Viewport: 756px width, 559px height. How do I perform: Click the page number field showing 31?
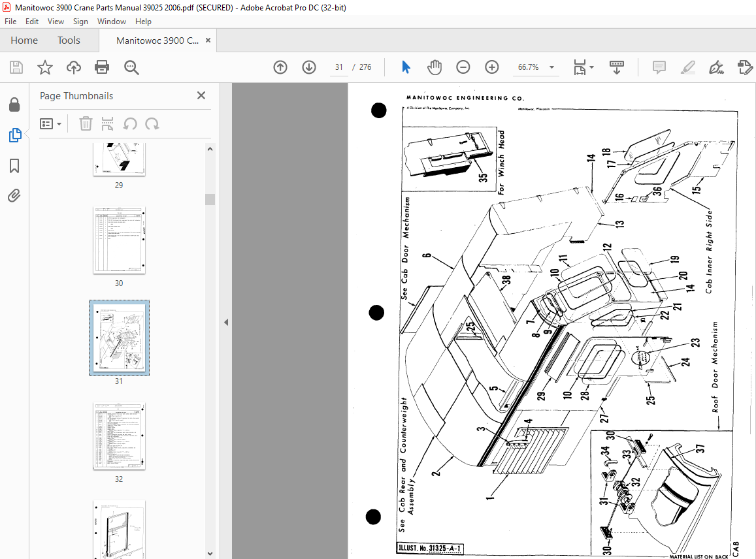[339, 67]
